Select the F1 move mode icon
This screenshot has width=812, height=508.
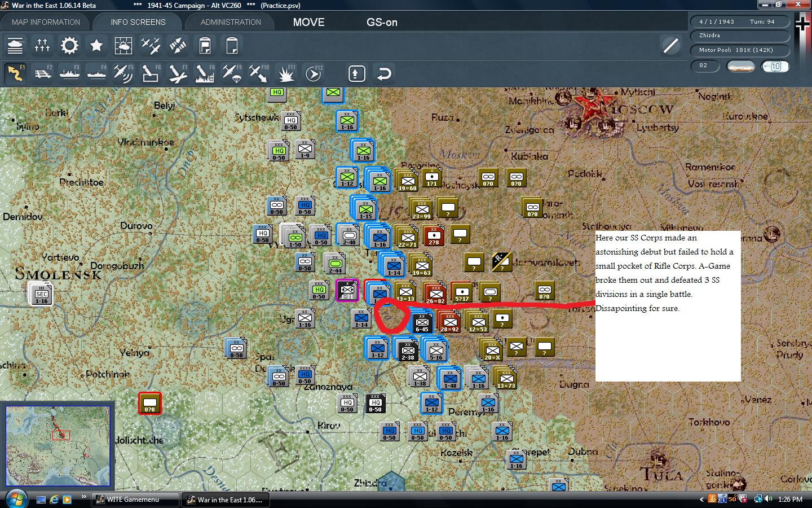pos(15,73)
